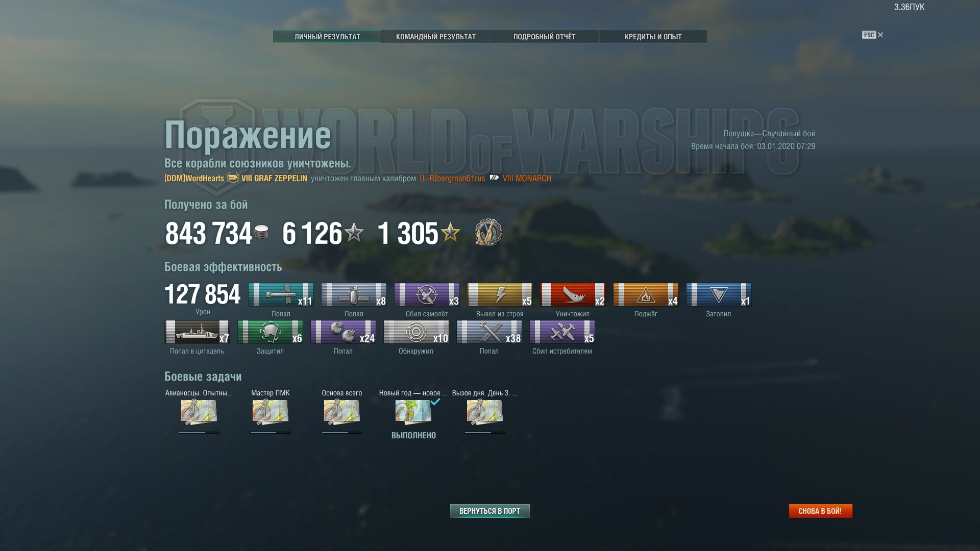Screen dimensions: 980x551
Task: Click the bomb hits ribbon x8
Action: (x=354, y=295)
